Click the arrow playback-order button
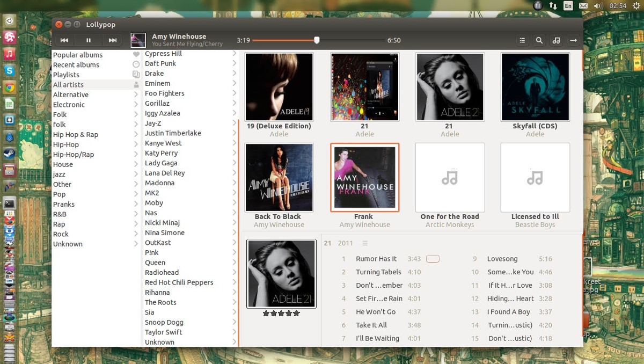644x364 pixels. click(574, 40)
